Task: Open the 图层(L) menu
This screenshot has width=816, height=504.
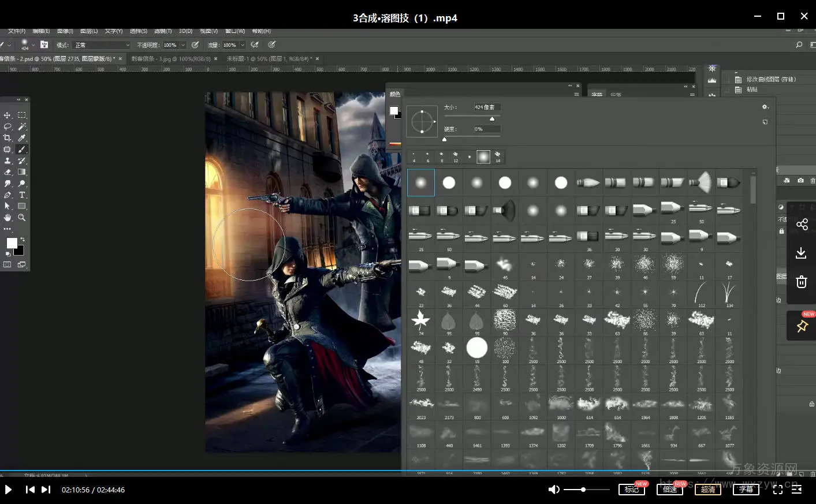Action: pyautogui.click(x=89, y=31)
